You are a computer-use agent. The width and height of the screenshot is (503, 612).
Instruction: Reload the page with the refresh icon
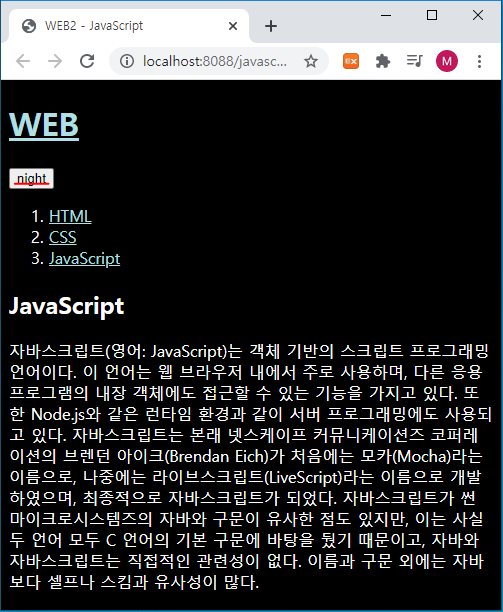pos(87,61)
